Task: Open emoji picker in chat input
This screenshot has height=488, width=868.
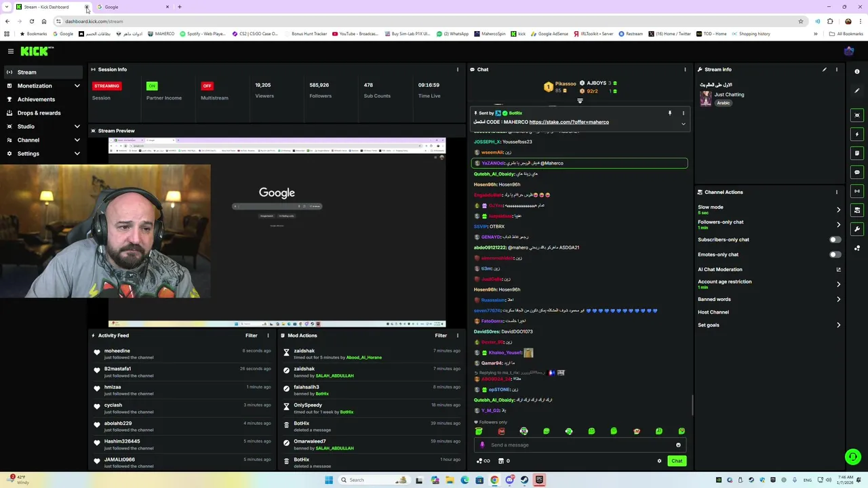Action: (x=678, y=445)
